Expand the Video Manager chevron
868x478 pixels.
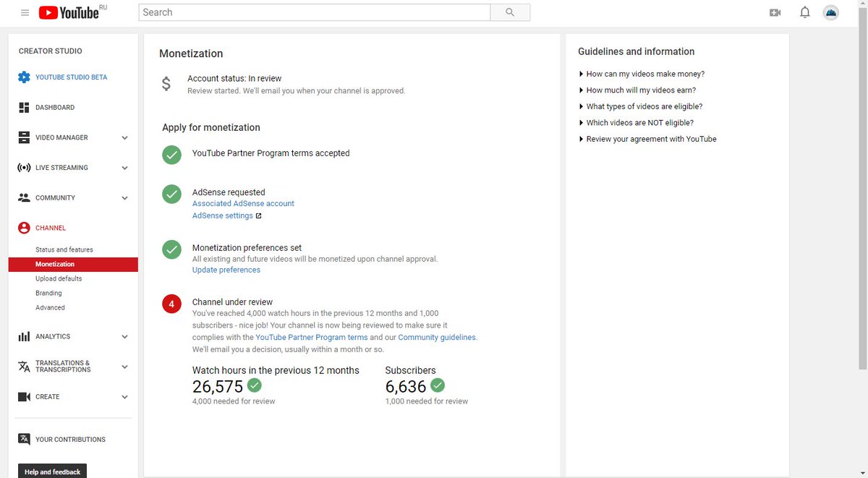(124, 137)
